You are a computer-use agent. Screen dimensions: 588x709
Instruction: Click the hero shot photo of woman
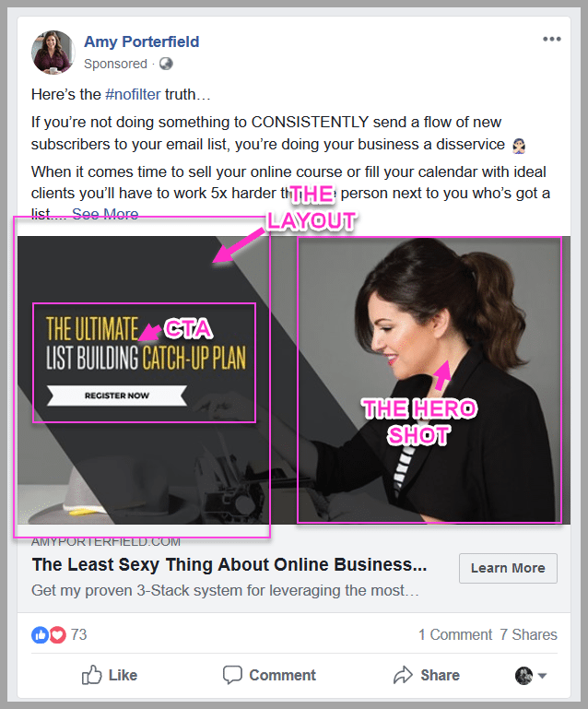click(429, 380)
